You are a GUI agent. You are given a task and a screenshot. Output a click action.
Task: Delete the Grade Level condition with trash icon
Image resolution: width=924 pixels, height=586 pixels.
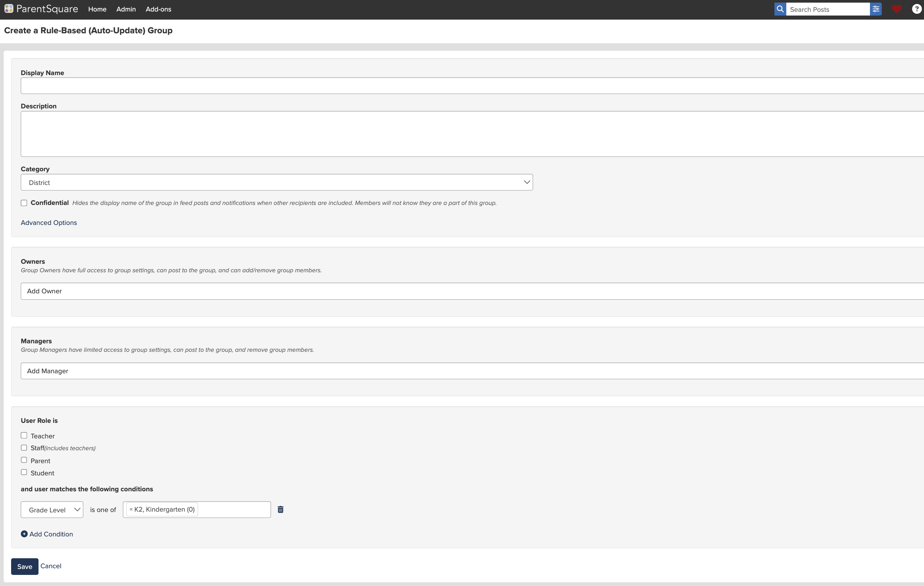(x=281, y=509)
